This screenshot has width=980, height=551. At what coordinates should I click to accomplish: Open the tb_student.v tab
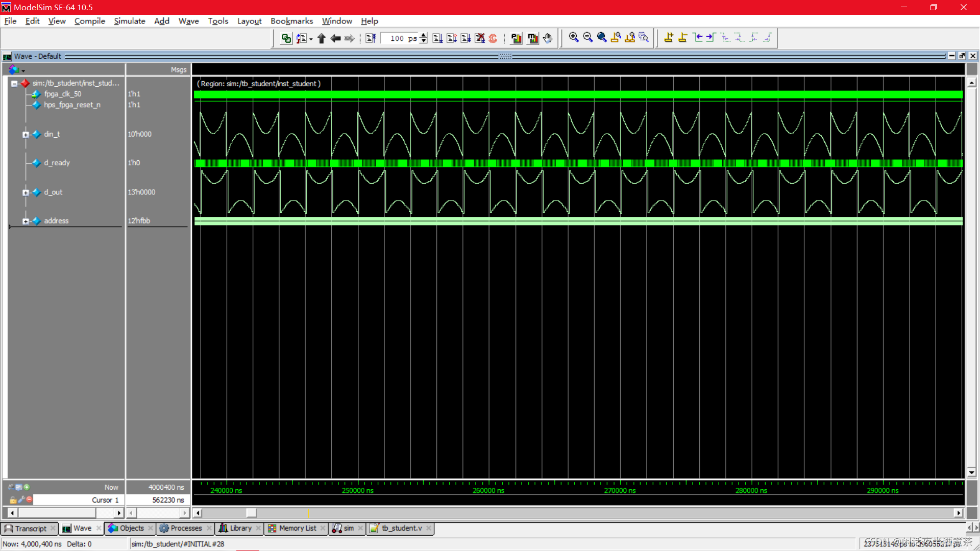[x=401, y=529]
